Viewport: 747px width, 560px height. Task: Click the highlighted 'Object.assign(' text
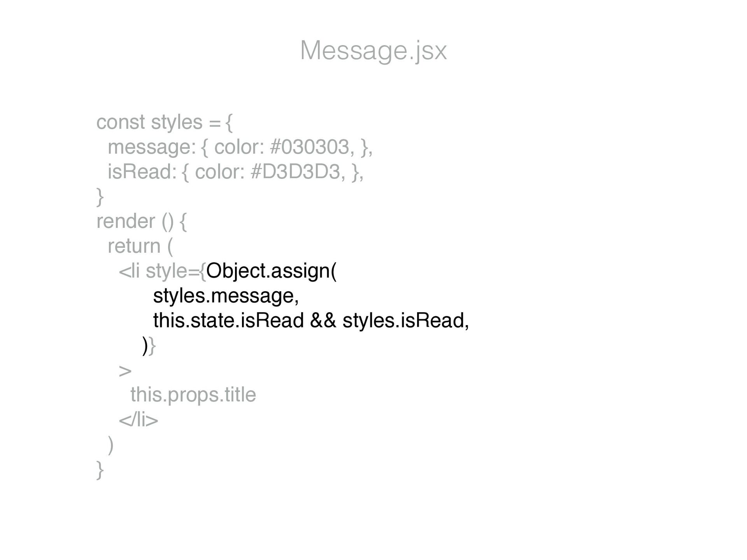pyautogui.click(x=271, y=271)
